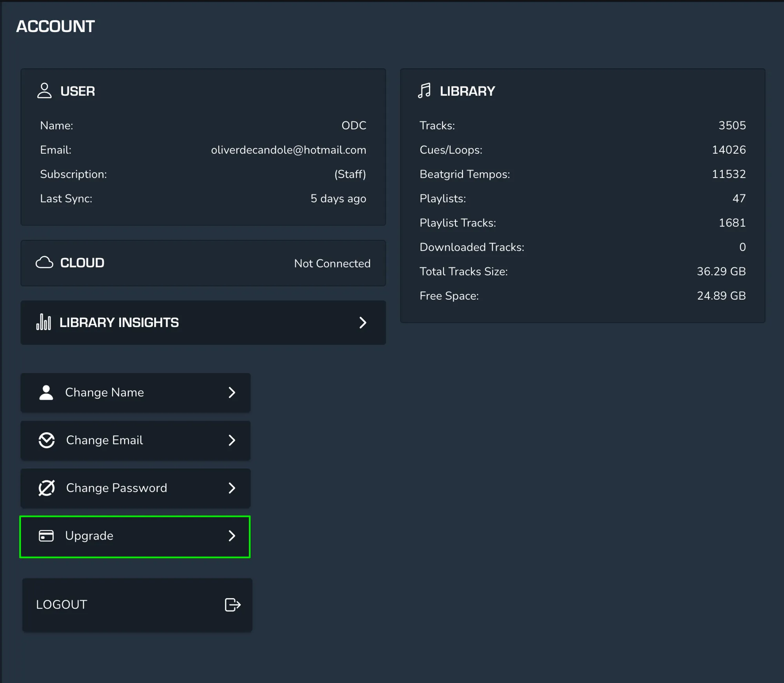Open the Upgrade option
Image resolution: width=784 pixels, height=683 pixels.
point(89,536)
